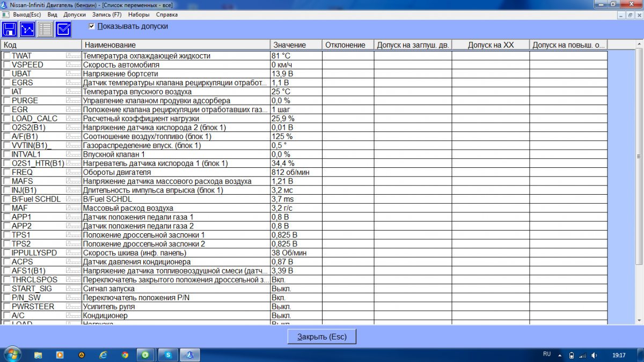This screenshot has width=644, height=362.
Task: Select the '812 об/мин' value cell
Action: [x=296, y=172]
